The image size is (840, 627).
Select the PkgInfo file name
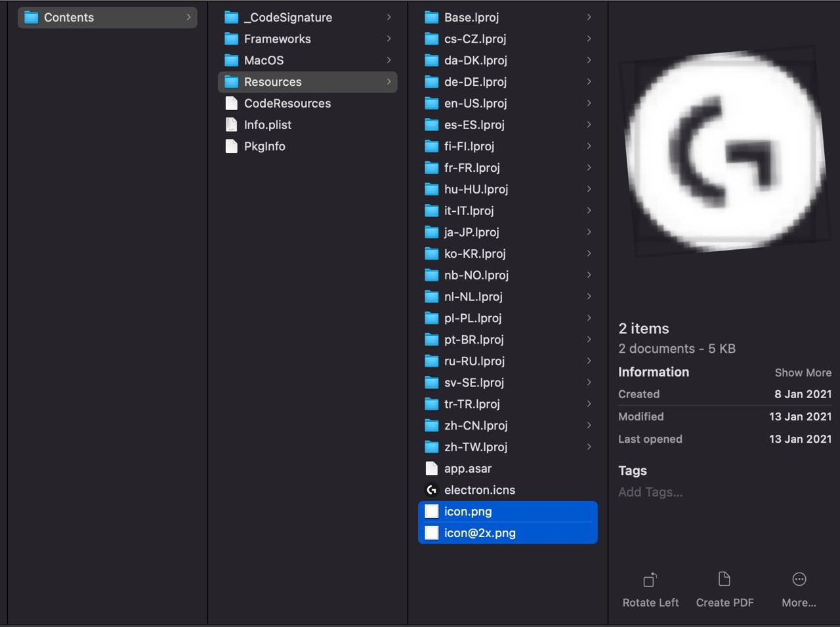point(264,146)
